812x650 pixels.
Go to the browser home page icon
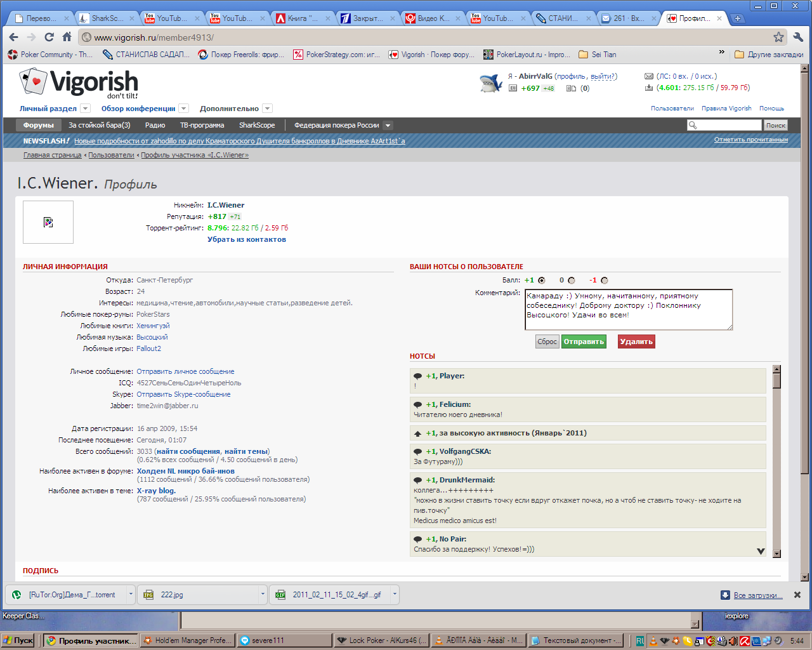67,37
